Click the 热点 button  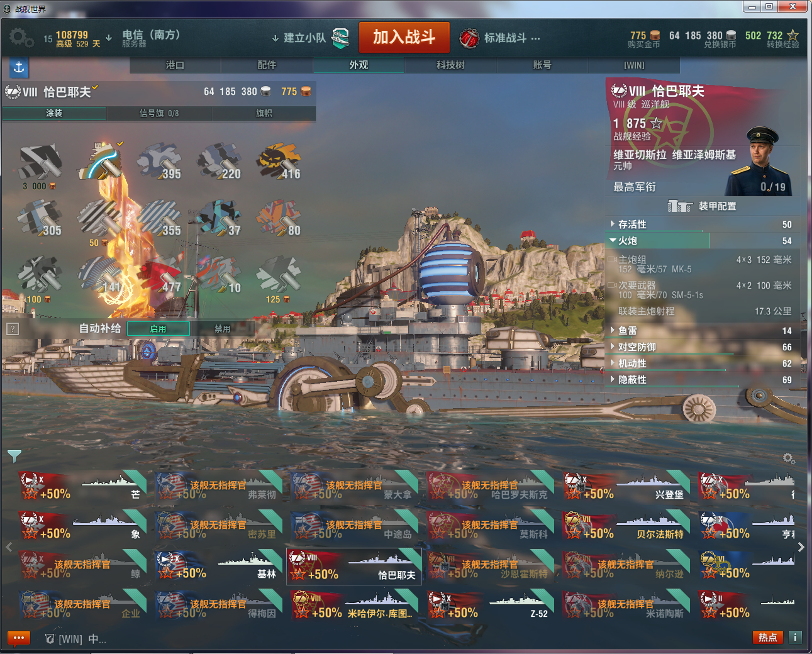point(768,637)
